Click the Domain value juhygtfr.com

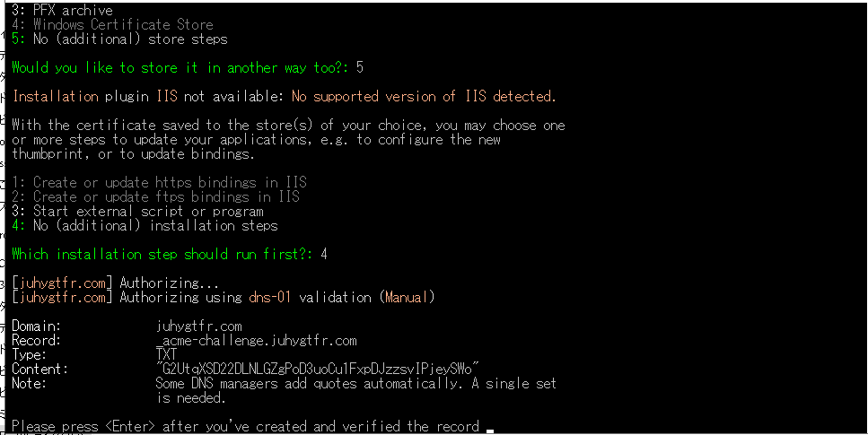tap(198, 326)
